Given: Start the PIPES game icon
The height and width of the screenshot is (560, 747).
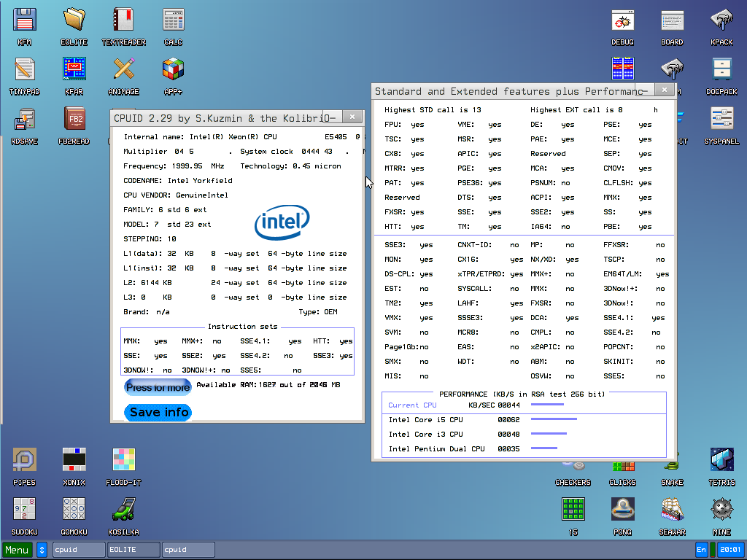Looking at the screenshot, I should [25, 460].
